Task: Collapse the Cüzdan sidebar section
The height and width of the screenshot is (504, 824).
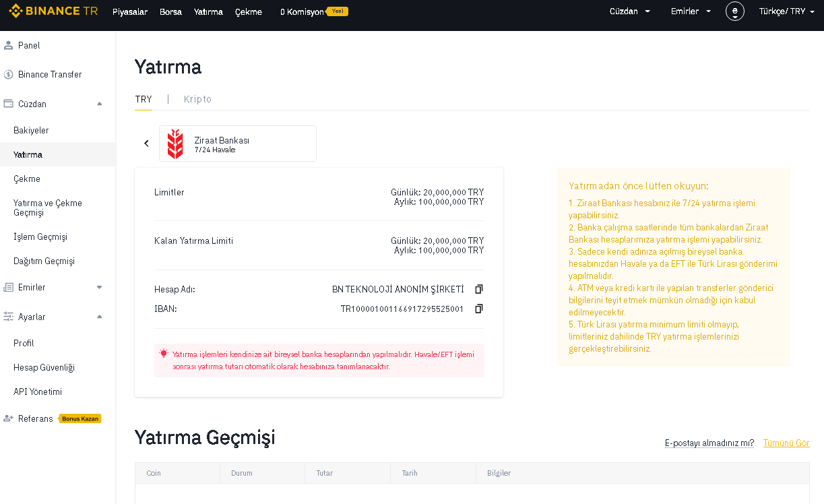Action: 100,104
